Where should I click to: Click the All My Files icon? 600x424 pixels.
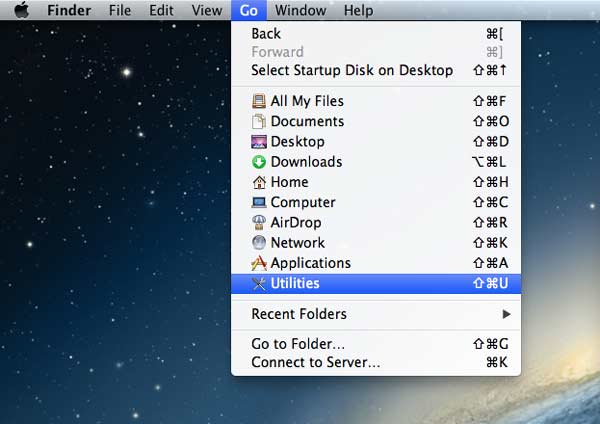pos(259,101)
